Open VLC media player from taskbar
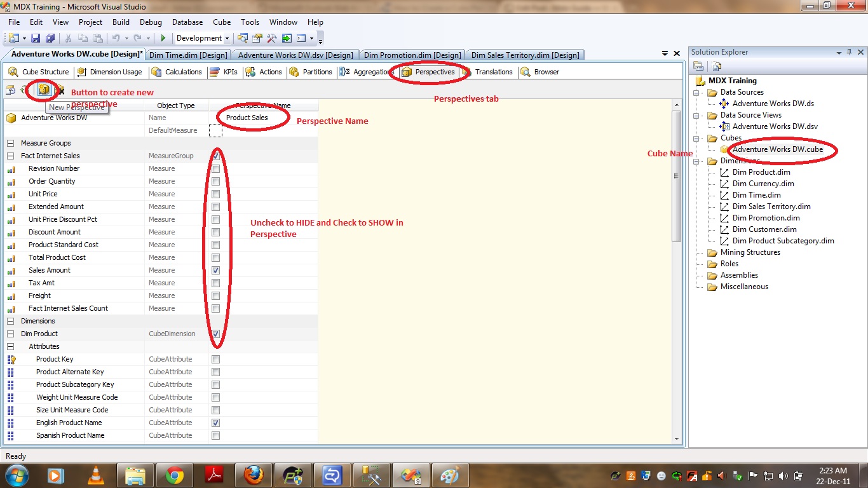868x488 pixels. tap(95, 475)
